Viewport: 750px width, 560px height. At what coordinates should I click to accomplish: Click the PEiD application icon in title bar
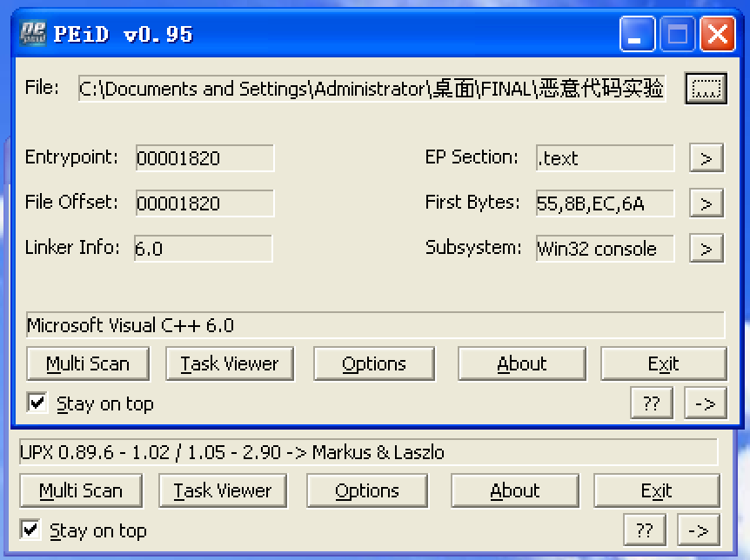(33, 33)
